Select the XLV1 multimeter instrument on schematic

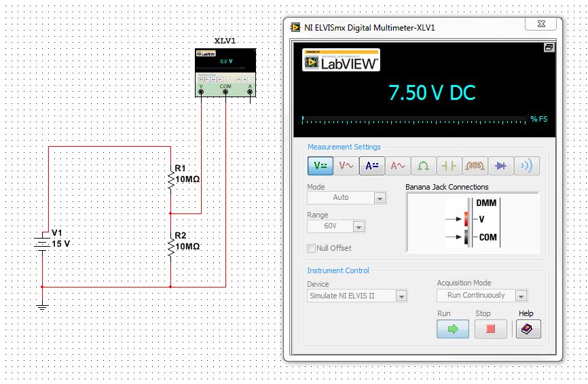[x=225, y=73]
